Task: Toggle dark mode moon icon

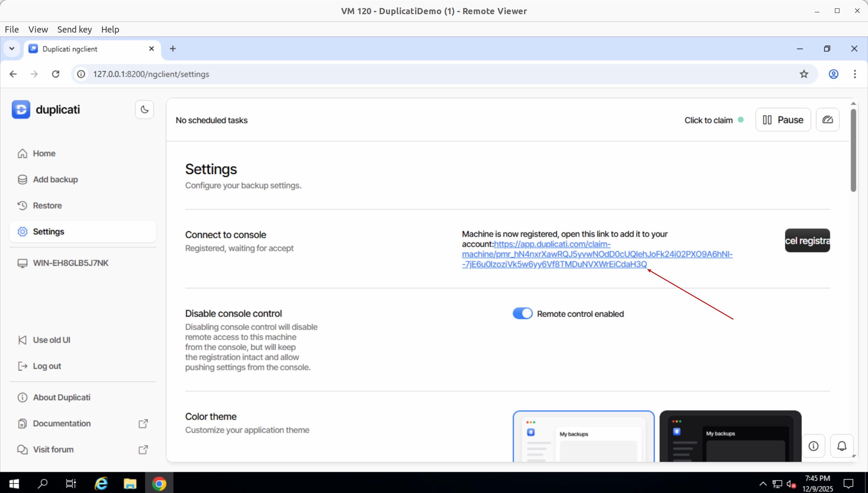Action: [x=144, y=109]
